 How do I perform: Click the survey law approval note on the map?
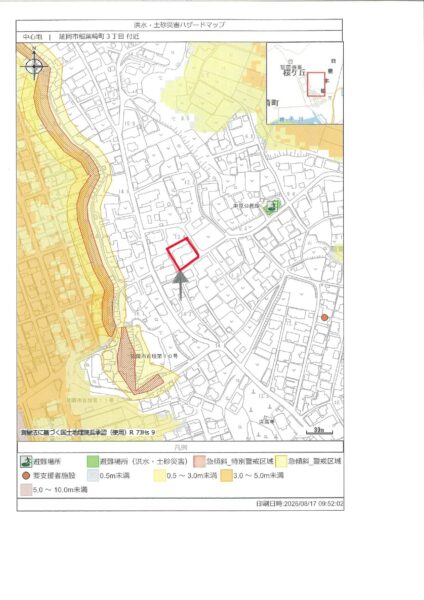point(88,433)
